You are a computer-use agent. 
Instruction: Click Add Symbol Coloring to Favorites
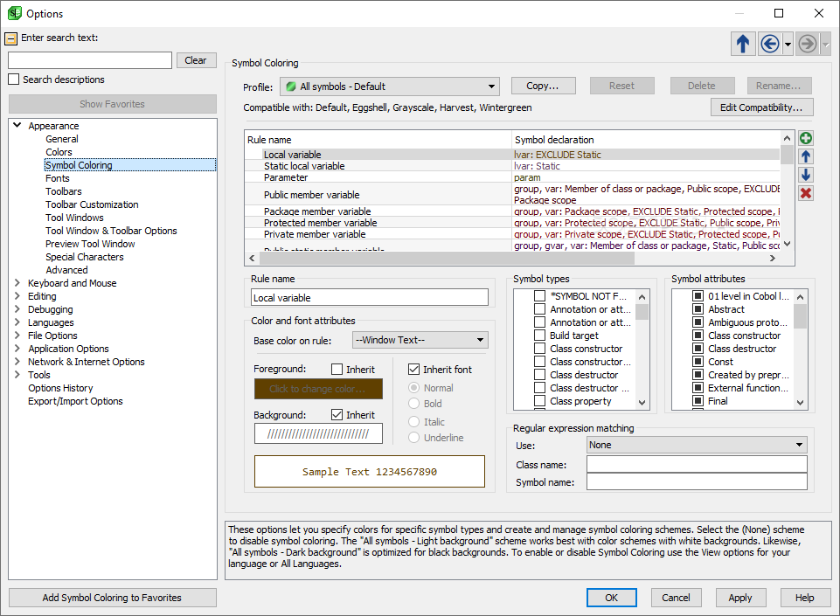pos(113,598)
